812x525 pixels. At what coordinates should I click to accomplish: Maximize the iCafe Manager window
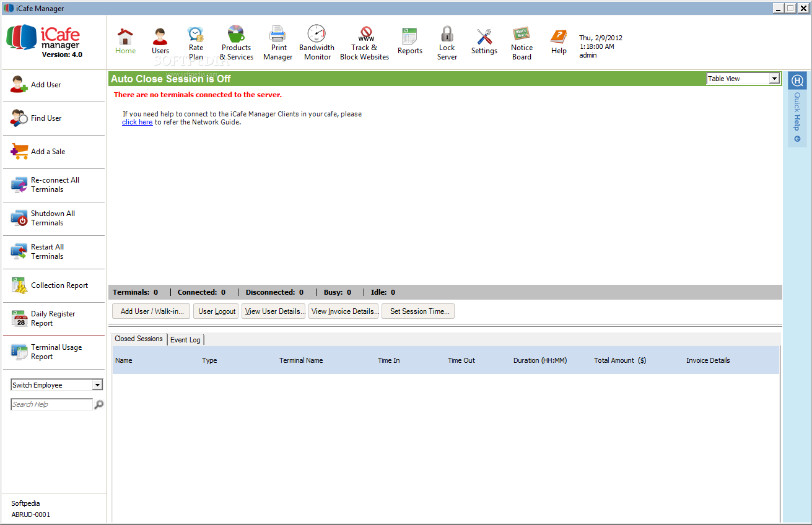coord(791,8)
